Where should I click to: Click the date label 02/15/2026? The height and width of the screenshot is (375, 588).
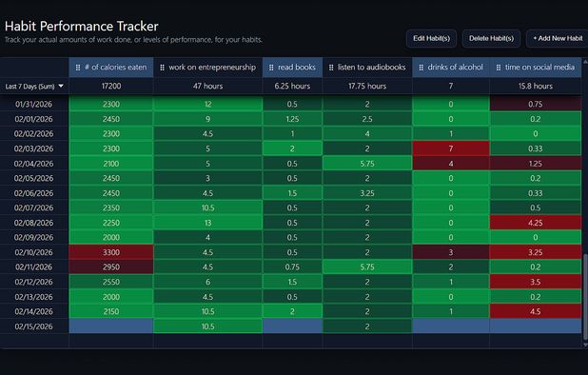33,326
